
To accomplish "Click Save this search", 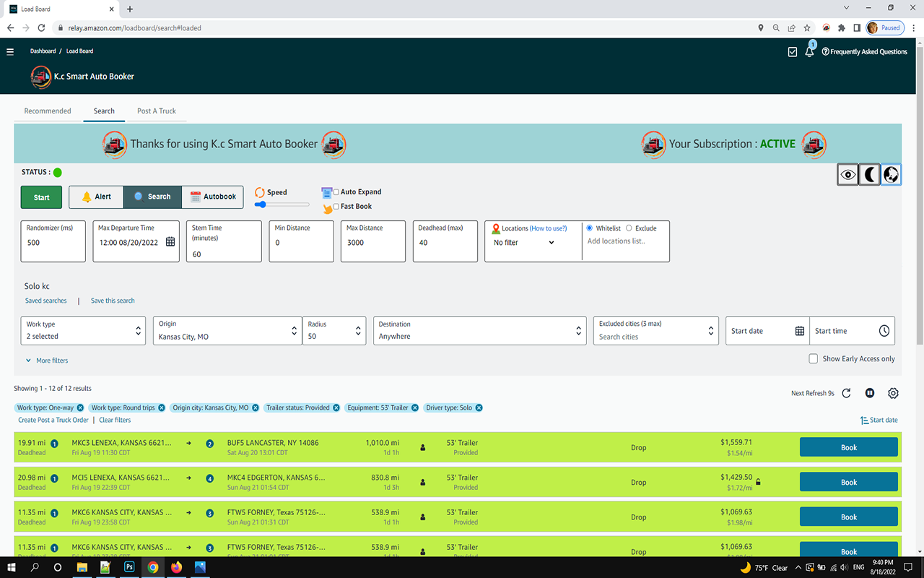I will [113, 301].
